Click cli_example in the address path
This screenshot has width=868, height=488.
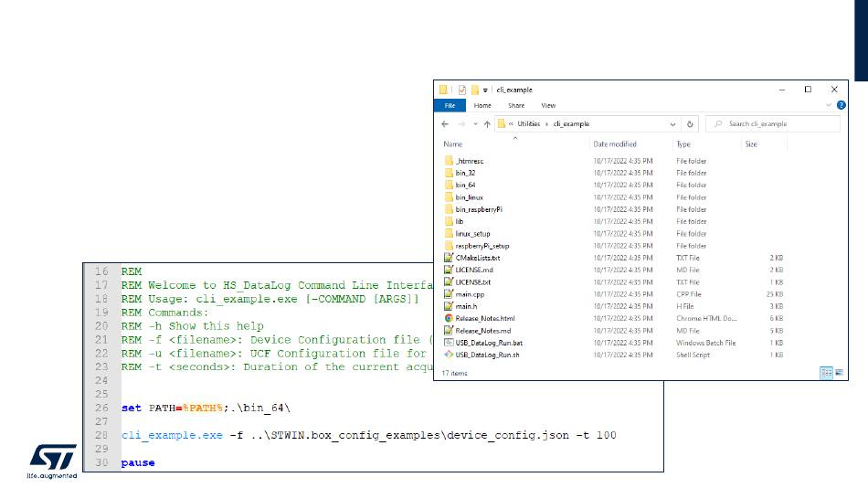pos(571,124)
